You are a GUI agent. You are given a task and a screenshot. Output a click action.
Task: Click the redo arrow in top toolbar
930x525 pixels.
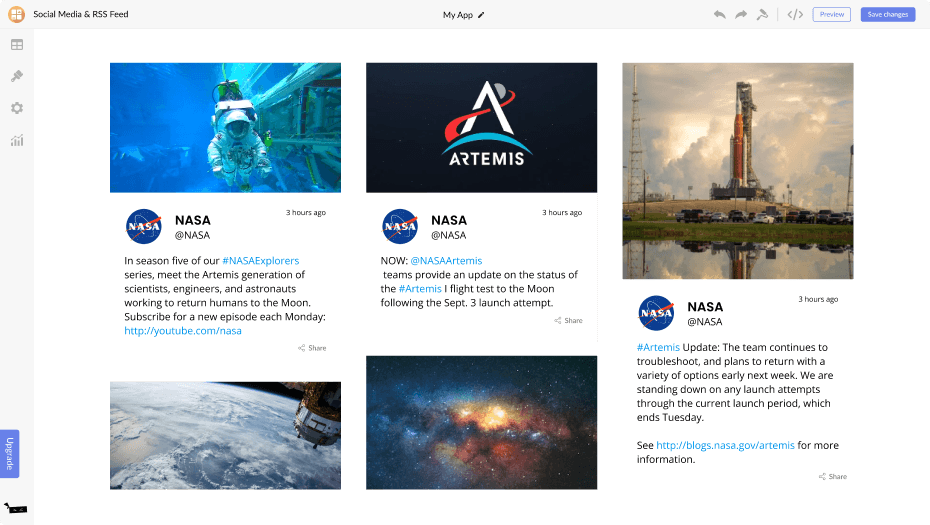741,14
